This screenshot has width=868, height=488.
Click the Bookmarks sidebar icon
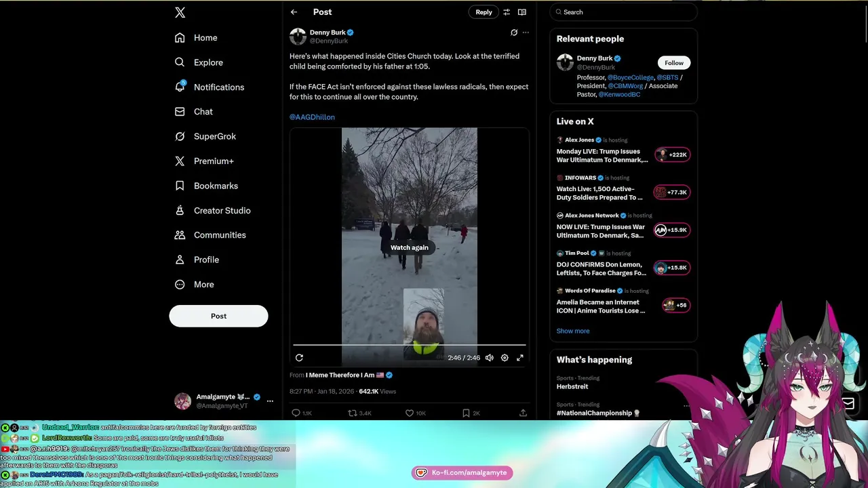click(x=180, y=186)
